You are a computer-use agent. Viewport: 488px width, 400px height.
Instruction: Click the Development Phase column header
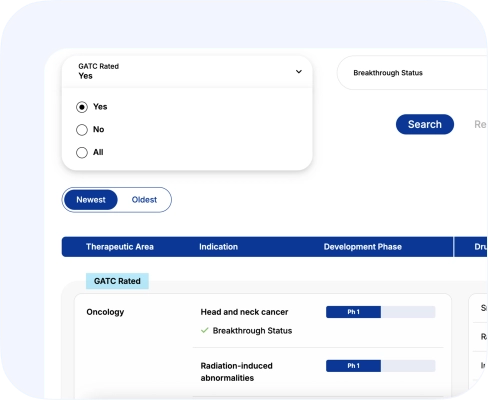[x=363, y=247]
